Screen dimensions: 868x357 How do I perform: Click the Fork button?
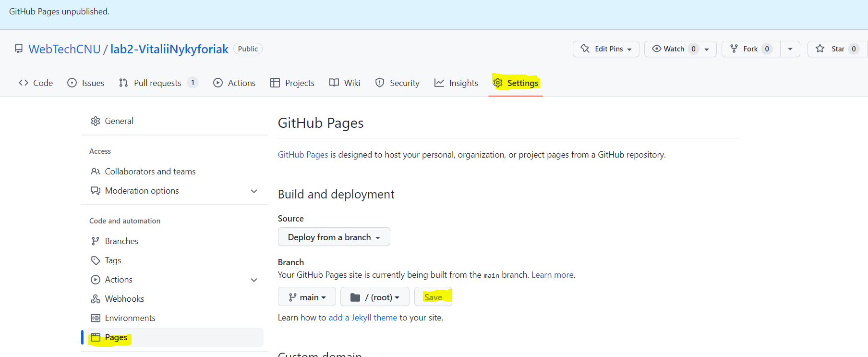751,49
